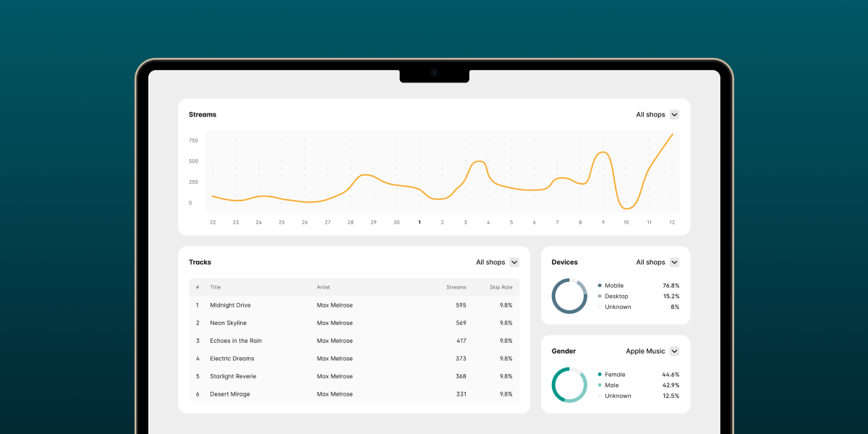The height and width of the screenshot is (434, 868).
Task: Click the Devices donut chart
Action: [x=569, y=296]
